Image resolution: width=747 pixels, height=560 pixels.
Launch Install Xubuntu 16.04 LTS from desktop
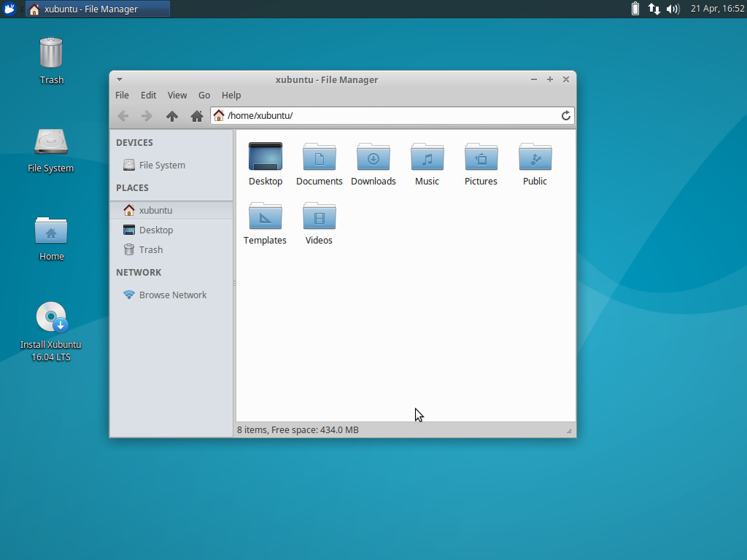pos(51,316)
